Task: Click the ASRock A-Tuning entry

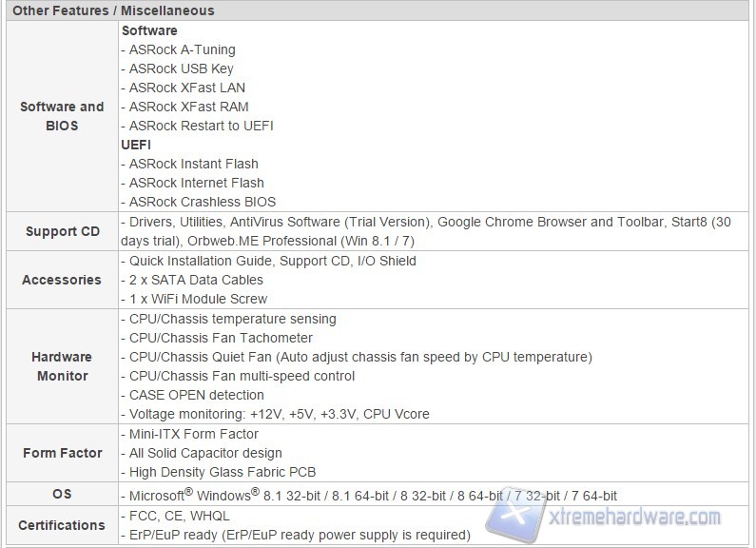Action: click(x=179, y=49)
